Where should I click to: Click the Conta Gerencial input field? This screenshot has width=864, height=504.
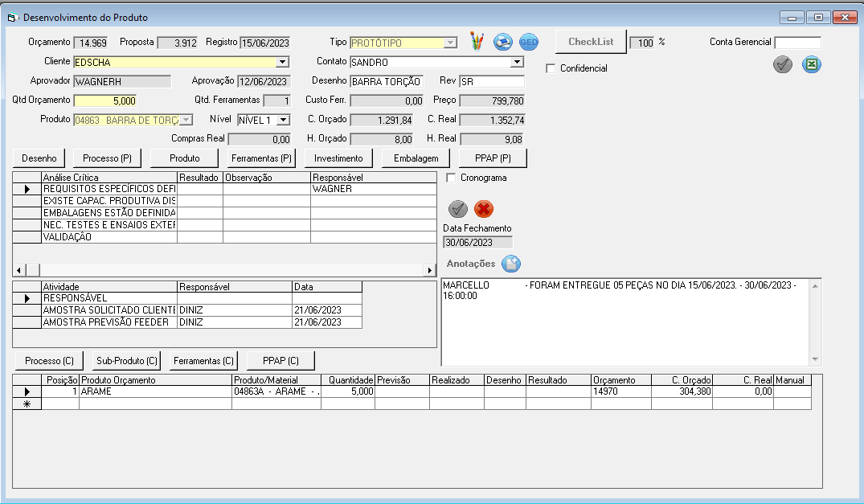pos(797,43)
